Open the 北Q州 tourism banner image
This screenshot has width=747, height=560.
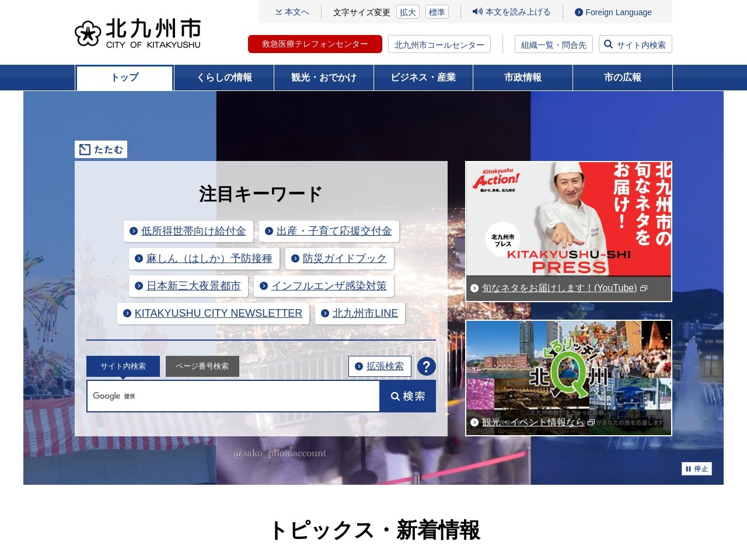point(569,365)
